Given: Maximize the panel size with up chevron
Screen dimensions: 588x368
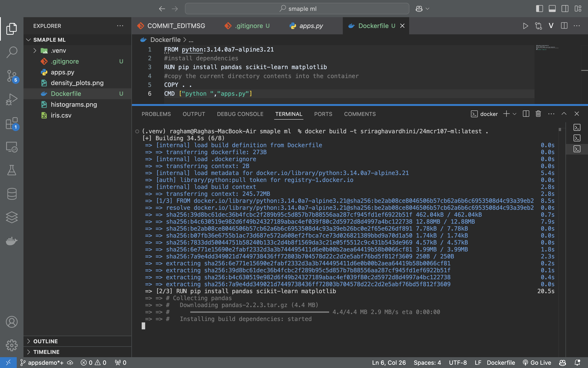Looking at the screenshot, I should coord(564,114).
